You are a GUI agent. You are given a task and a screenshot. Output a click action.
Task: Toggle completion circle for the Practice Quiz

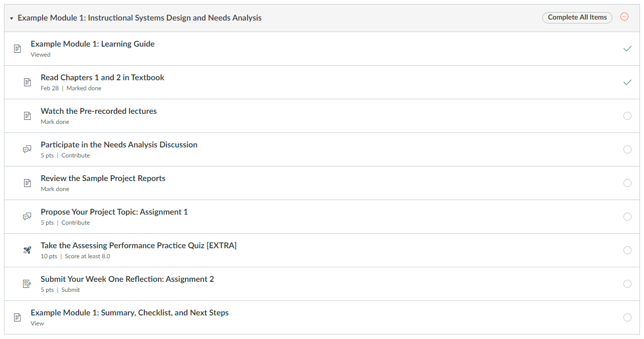[627, 250]
